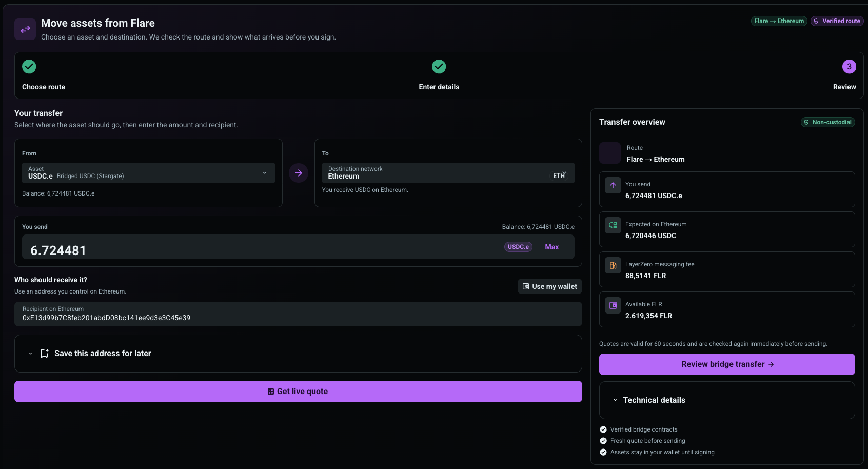Click the Review step label

(x=844, y=87)
